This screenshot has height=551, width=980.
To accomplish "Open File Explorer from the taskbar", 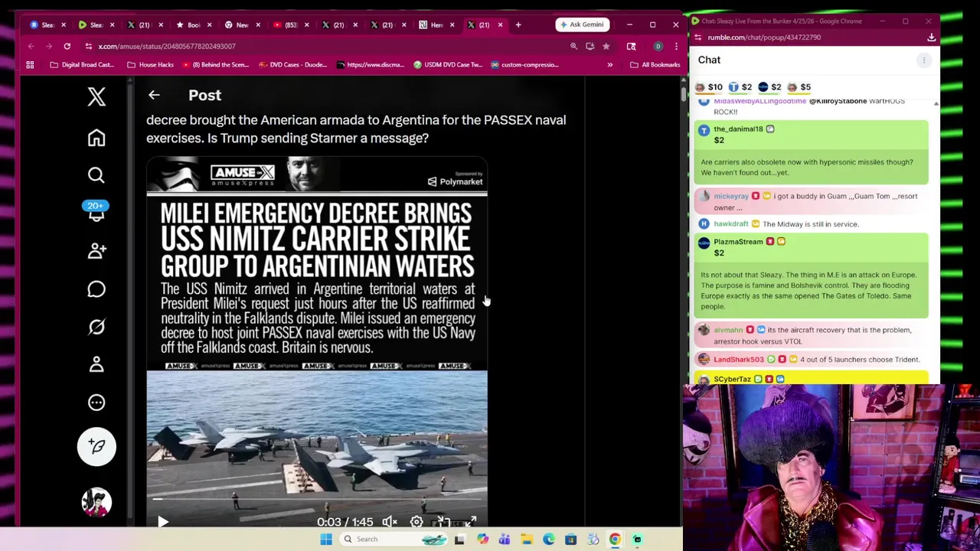I will (x=527, y=539).
